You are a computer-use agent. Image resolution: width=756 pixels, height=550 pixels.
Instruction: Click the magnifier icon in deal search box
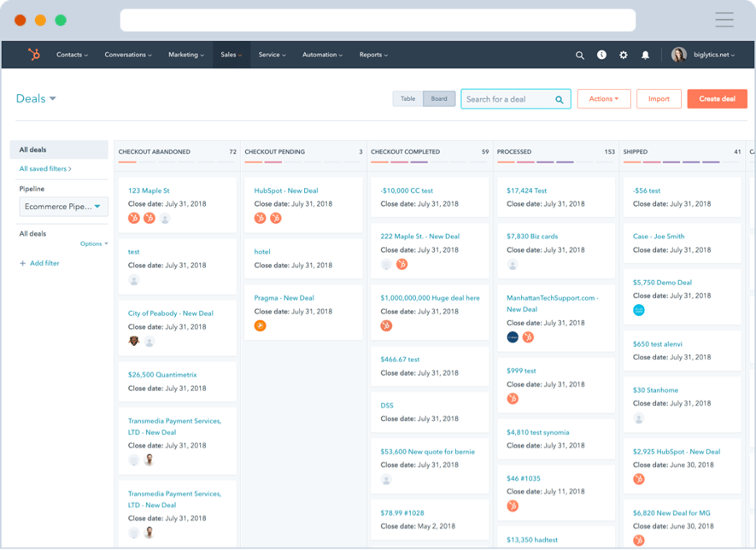560,100
